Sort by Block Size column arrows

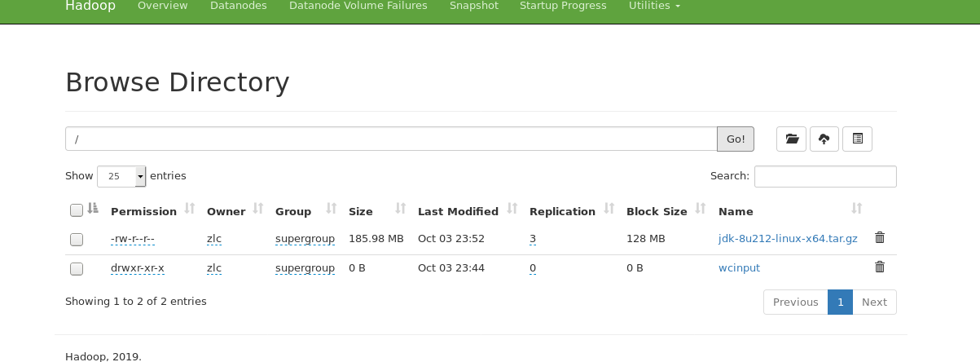point(701,210)
